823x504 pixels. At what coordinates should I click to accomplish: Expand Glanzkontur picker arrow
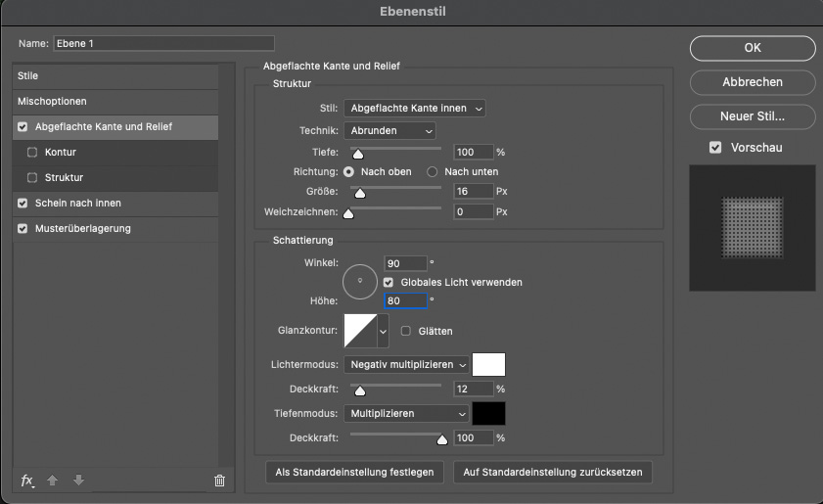tap(384, 332)
